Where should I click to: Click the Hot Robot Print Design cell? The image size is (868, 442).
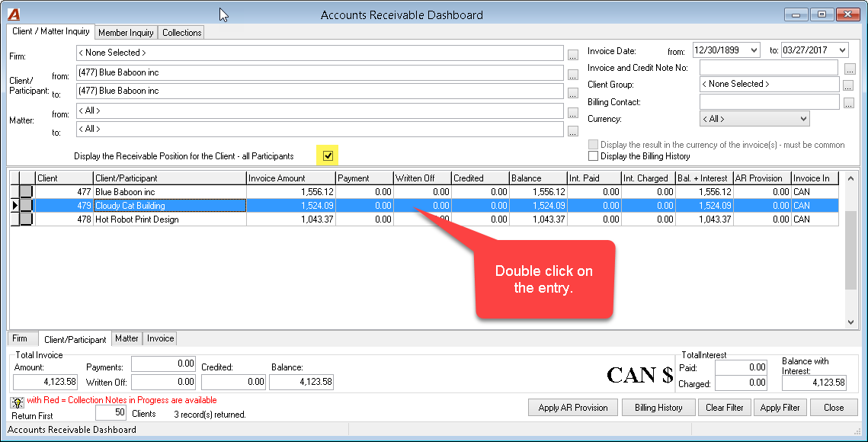(169, 219)
